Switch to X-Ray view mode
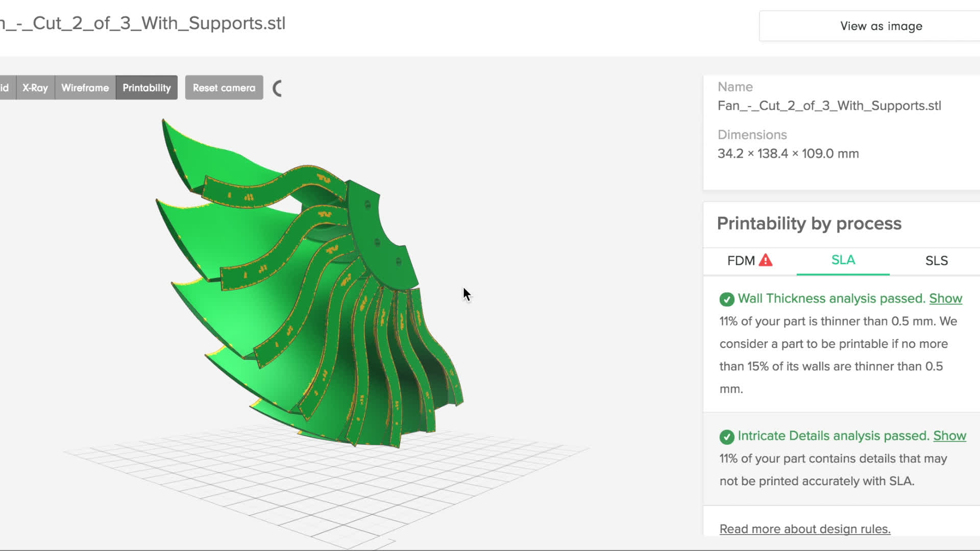The image size is (980, 551). (35, 88)
